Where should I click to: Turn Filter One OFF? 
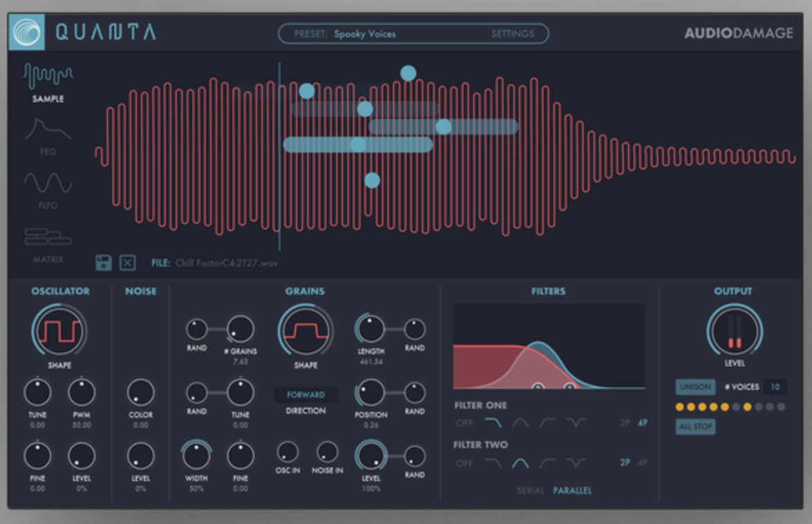coord(465,423)
